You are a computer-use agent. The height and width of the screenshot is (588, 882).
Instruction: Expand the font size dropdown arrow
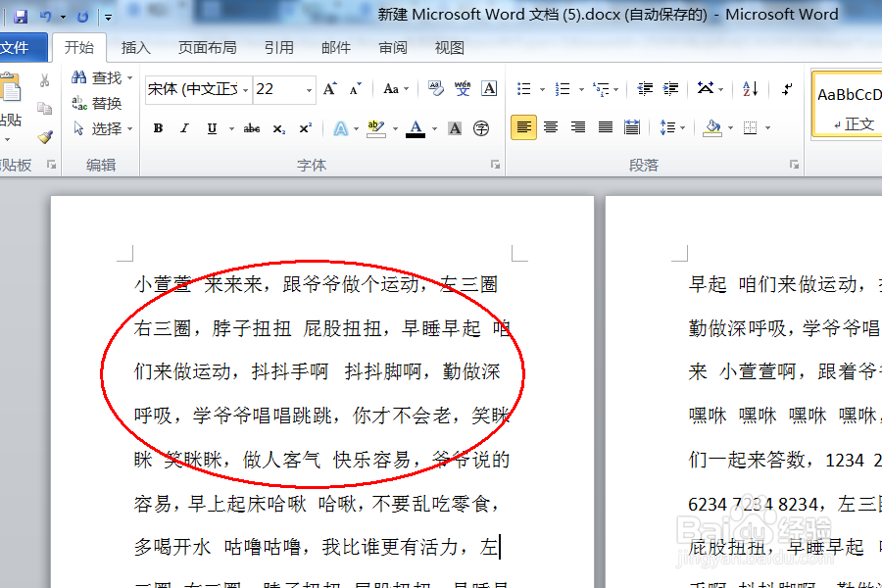coord(309,90)
